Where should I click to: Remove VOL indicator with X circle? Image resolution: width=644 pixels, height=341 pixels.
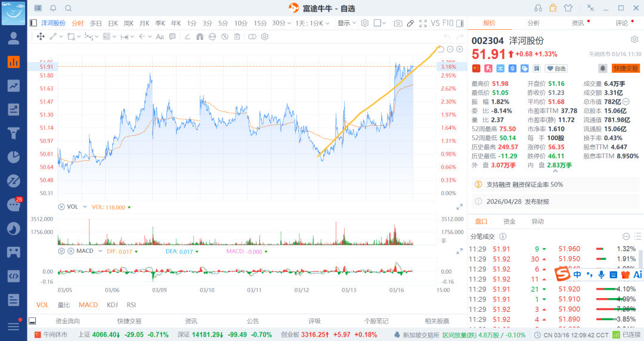click(61, 207)
